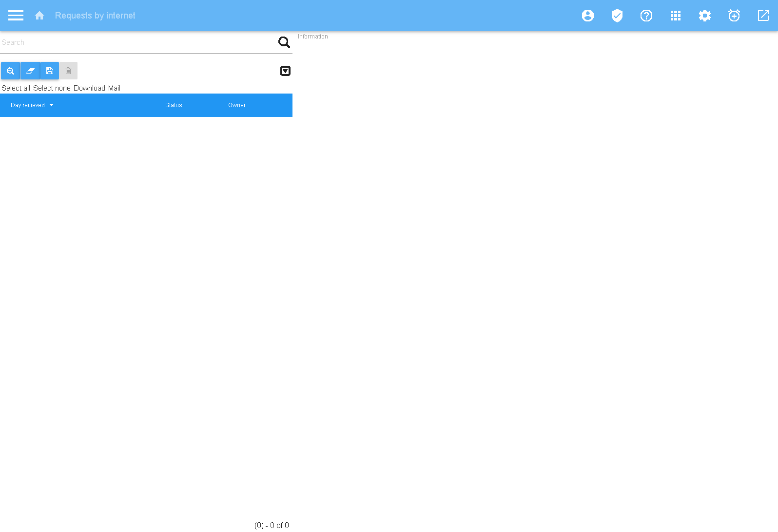Click the eraser clear button
The width and height of the screenshot is (778, 532).
tap(30, 71)
